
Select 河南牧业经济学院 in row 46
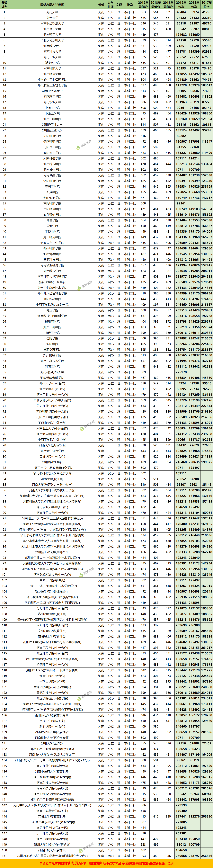(52, 265)
